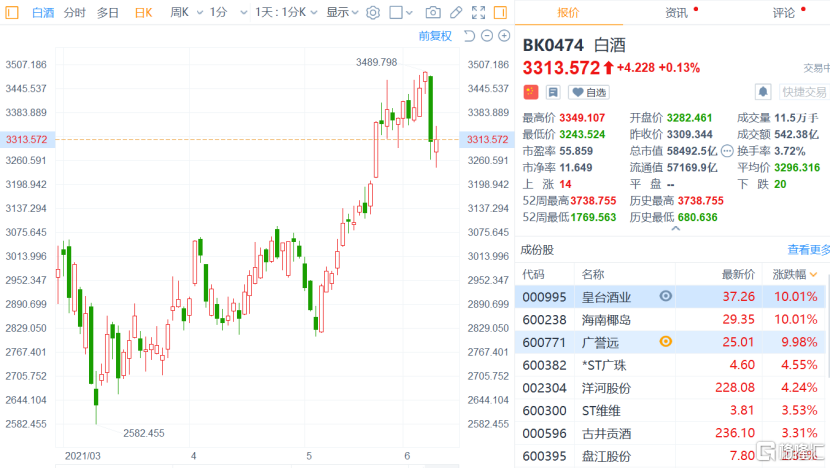Screen dimensions: 831x468
Task: Open the 资讯 tab
Action: 676,13
